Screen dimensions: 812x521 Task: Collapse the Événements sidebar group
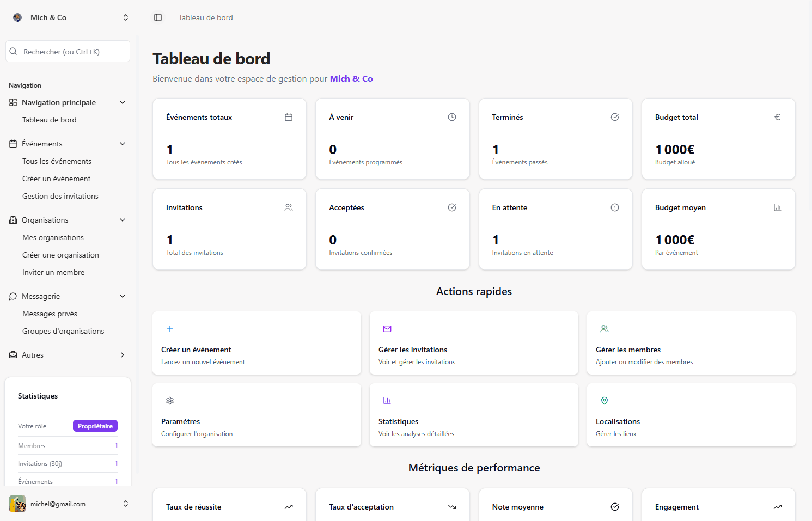point(123,144)
